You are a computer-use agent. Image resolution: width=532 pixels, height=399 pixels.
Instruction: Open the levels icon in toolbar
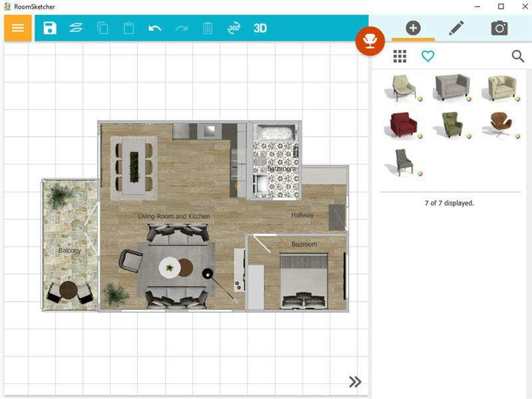tap(76, 28)
